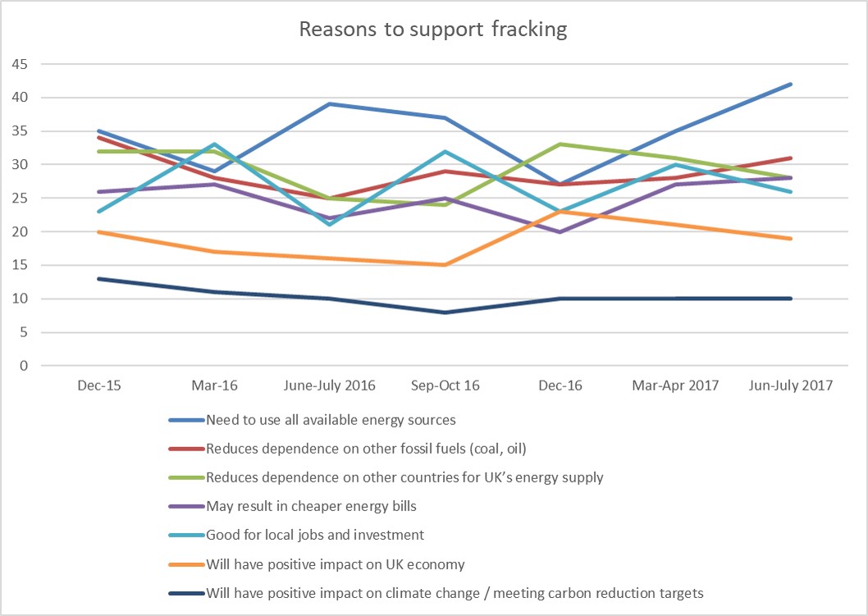
Task: Click the green legend swatch for other countries dependence
Action: click(185, 477)
